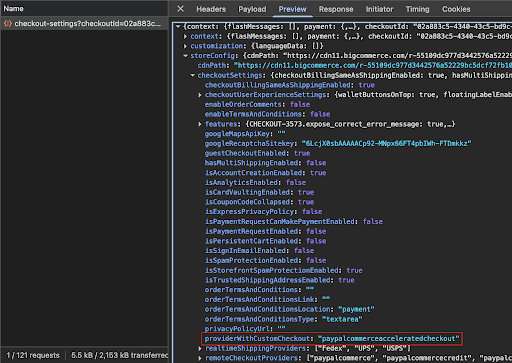This screenshot has width=512, height=363.
Task: Select the privacyPolicyUrl property
Action: pyautogui.click(x=245, y=329)
